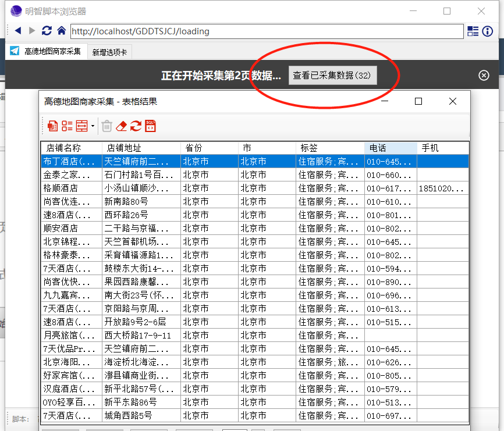Open the SQL export icon

(150, 126)
